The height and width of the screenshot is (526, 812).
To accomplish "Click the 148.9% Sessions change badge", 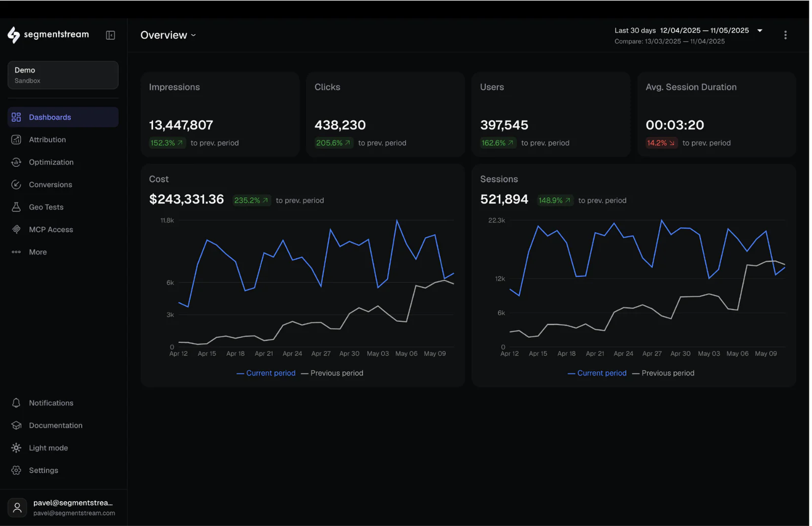I will pyautogui.click(x=555, y=200).
